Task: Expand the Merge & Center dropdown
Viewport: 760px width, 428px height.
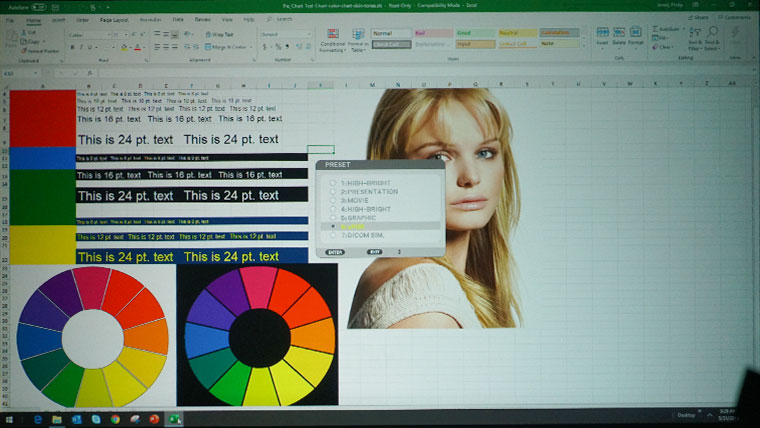Action: click(x=250, y=47)
